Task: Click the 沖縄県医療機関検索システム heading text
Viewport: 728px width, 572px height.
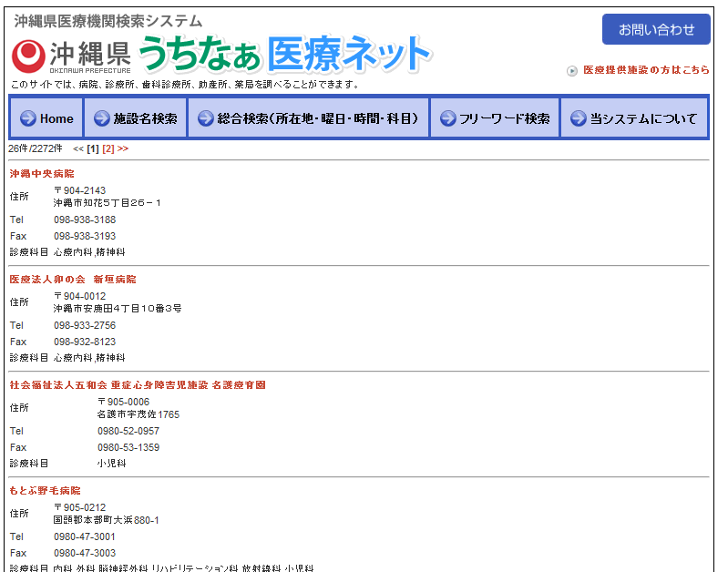Action: point(108,21)
